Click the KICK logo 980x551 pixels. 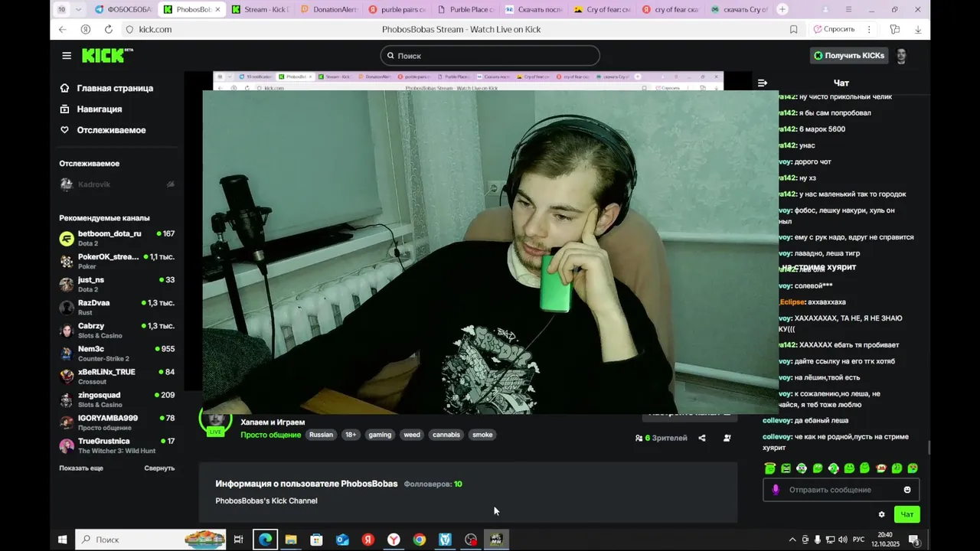click(x=107, y=56)
